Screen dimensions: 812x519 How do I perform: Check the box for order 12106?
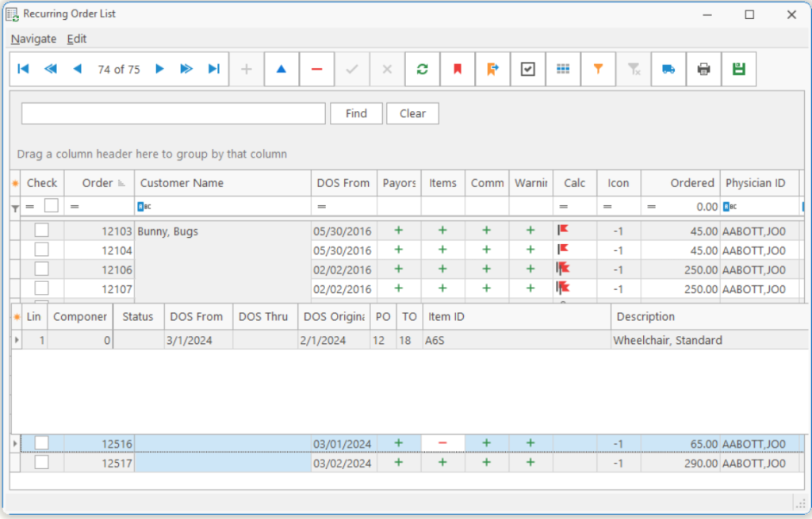pos(41,269)
